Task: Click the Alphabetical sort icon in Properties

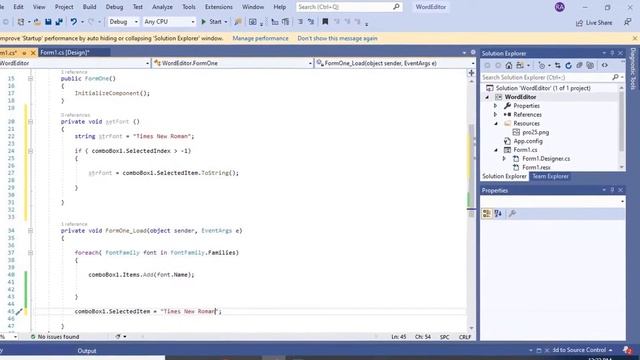Action: pyautogui.click(x=498, y=213)
